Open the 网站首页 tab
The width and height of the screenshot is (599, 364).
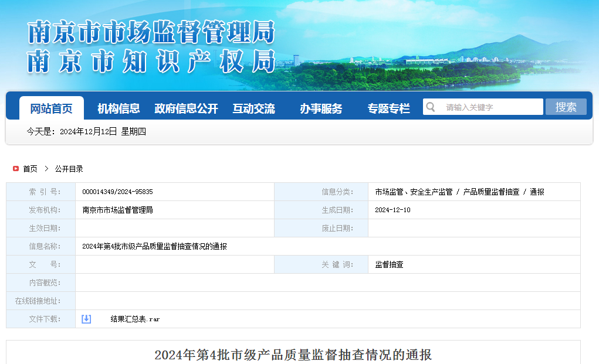pos(52,108)
